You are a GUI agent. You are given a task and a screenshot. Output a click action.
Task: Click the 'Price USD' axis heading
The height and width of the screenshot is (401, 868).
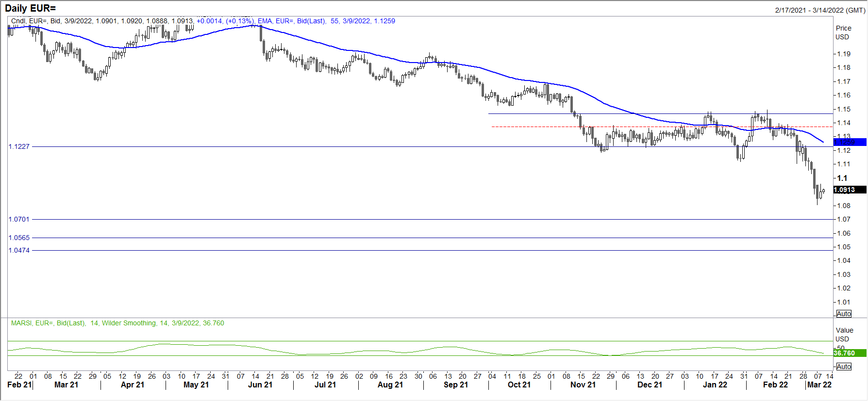click(844, 32)
